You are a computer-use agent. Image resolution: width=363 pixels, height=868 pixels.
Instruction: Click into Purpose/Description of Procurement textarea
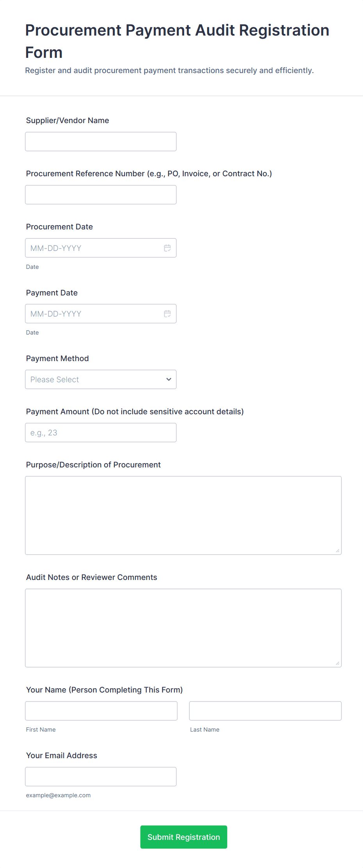pos(183,515)
